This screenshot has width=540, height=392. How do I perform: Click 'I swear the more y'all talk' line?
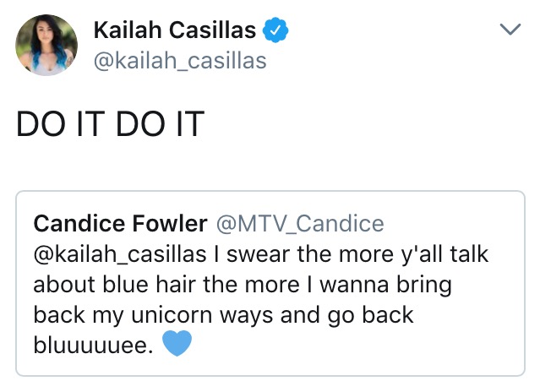click(x=351, y=254)
